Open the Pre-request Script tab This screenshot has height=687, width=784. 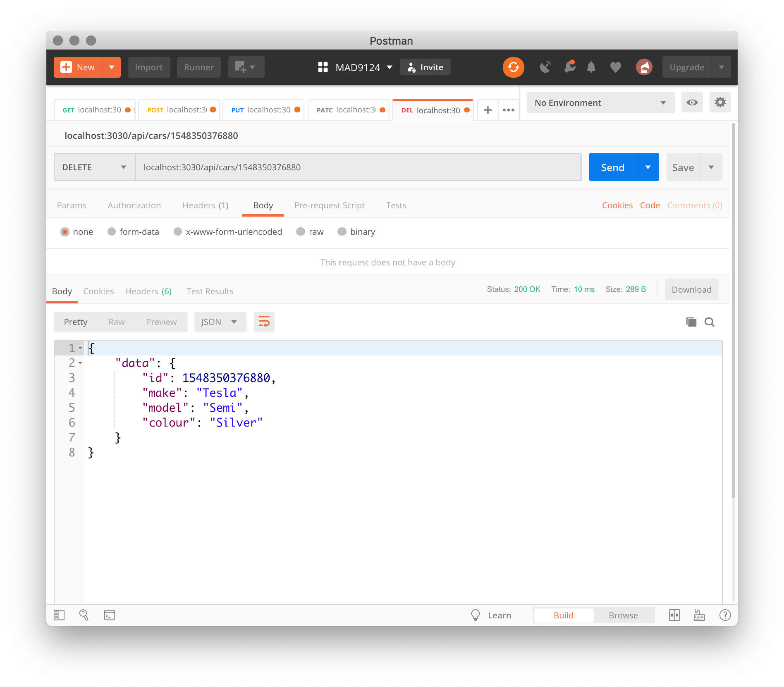(329, 205)
